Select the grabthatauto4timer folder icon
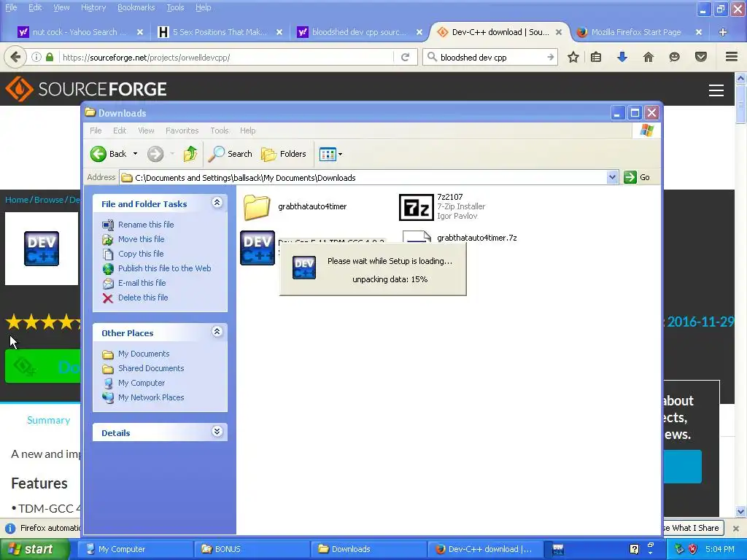747x560 pixels. point(257,207)
